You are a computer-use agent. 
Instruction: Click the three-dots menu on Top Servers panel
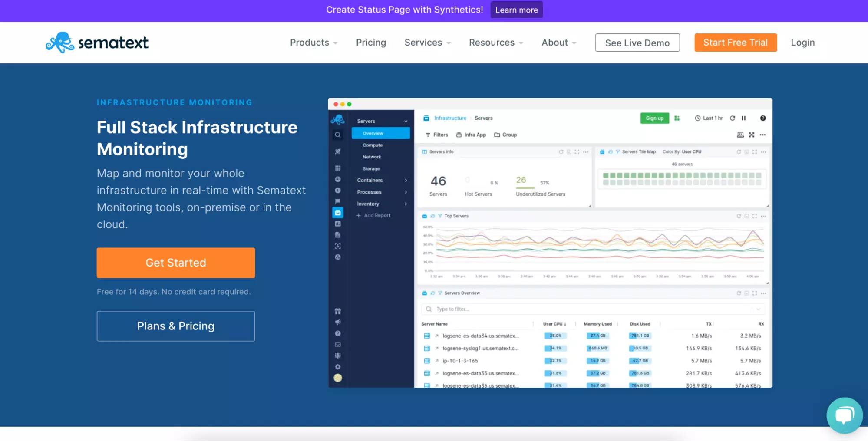tap(763, 216)
